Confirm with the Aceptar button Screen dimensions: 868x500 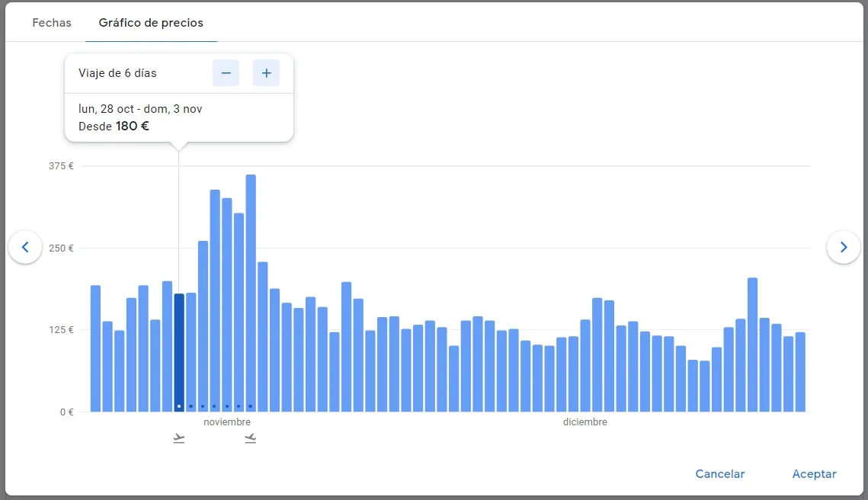tap(814, 474)
